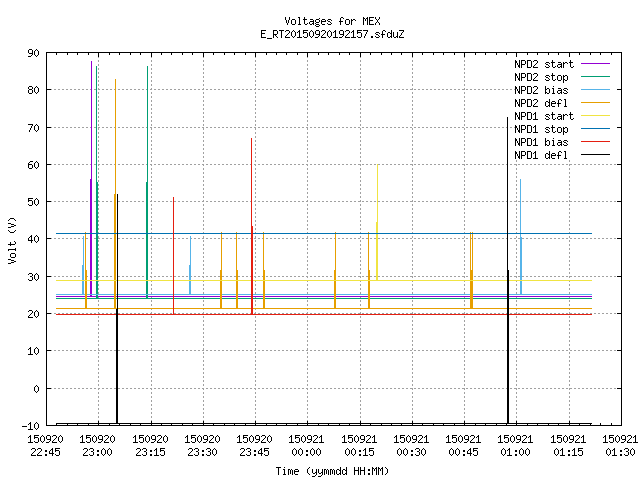Click the green NPD2 stop legend line sample
Viewport: 640px width, 480px height.
point(595,76)
